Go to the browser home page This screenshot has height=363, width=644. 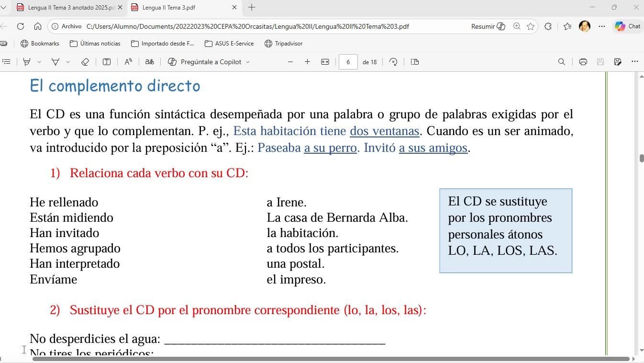coord(38,26)
